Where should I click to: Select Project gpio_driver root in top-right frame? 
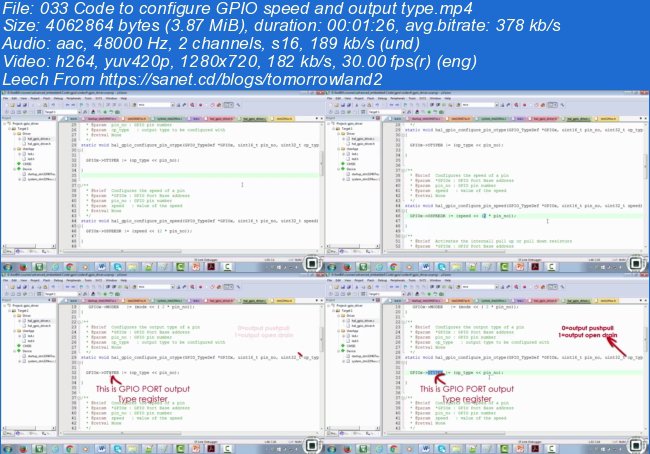click(349, 124)
